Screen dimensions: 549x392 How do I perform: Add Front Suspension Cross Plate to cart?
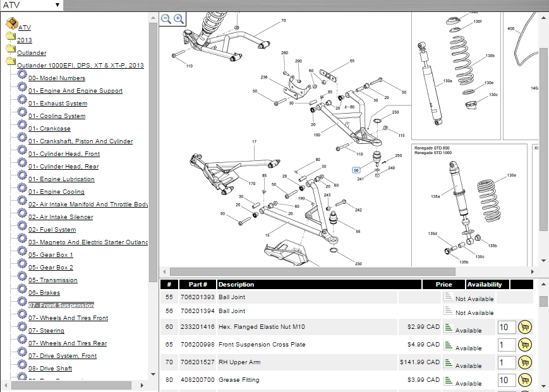click(x=525, y=345)
